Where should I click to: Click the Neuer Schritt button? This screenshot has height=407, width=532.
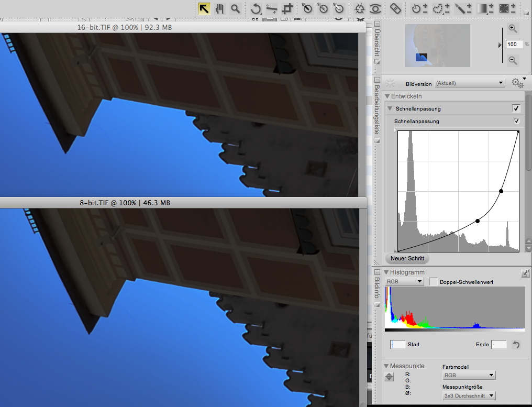coord(407,258)
